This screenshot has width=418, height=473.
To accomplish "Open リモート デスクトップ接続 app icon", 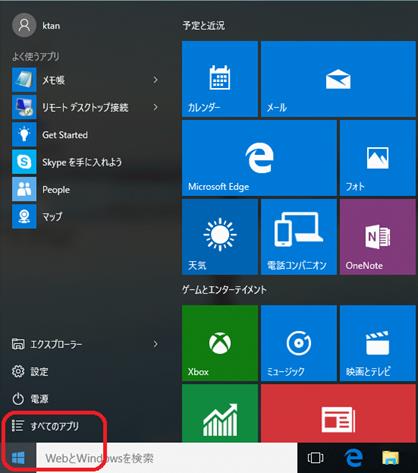I will point(24,107).
